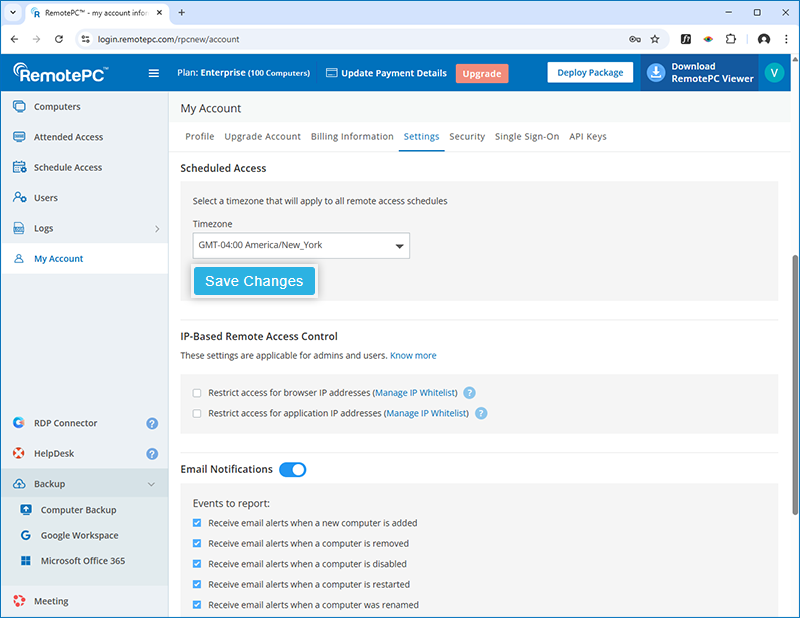This screenshot has height=618, width=800.
Task: Click the Google Workspace icon
Action: 26,535
